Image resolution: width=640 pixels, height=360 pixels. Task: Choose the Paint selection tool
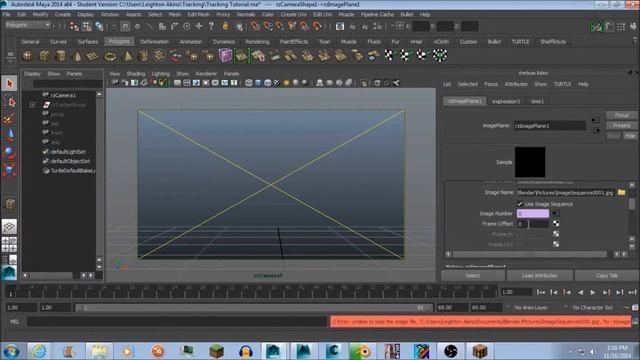(x=10, y=119)
